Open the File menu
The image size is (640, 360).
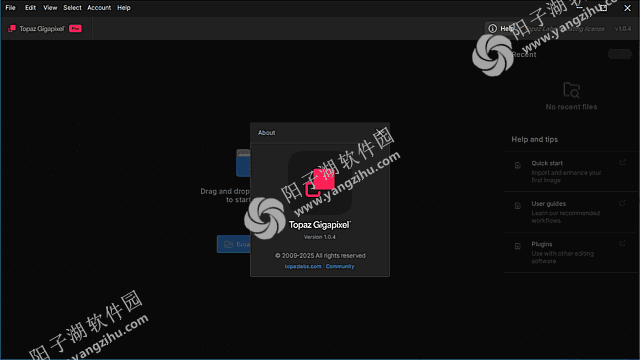pos(10,8)
